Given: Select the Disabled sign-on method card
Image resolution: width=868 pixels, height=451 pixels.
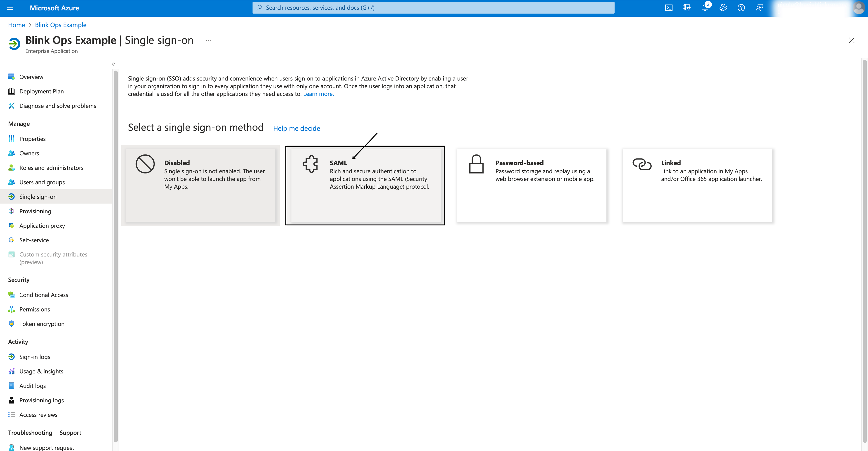Looking at the screenshot, I should 200,186.
